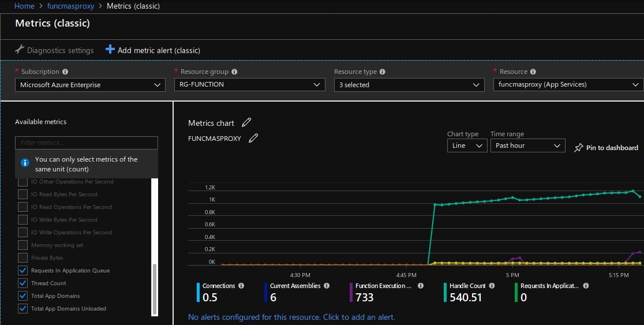Click the Connections value 0.5
644x325 pixels.
pos(210,297)
